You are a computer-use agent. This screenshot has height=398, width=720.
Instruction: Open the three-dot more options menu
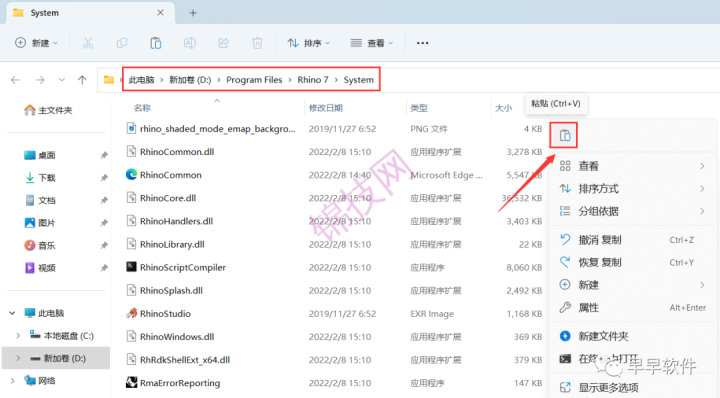(x=422, y=43)
